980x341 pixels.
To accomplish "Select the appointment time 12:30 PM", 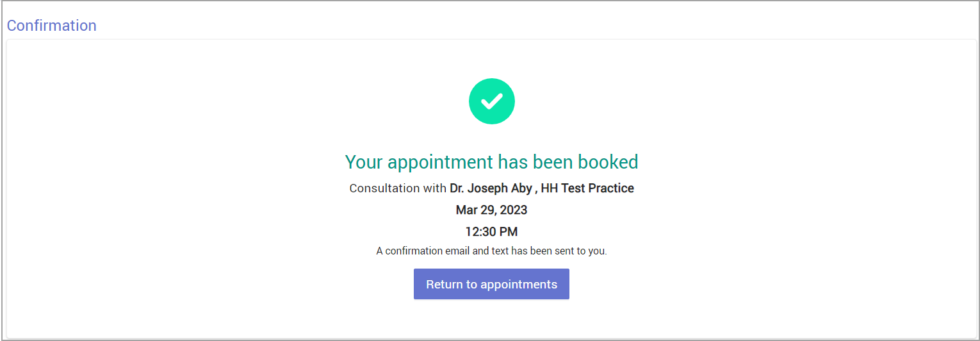I will coord(491,231).
